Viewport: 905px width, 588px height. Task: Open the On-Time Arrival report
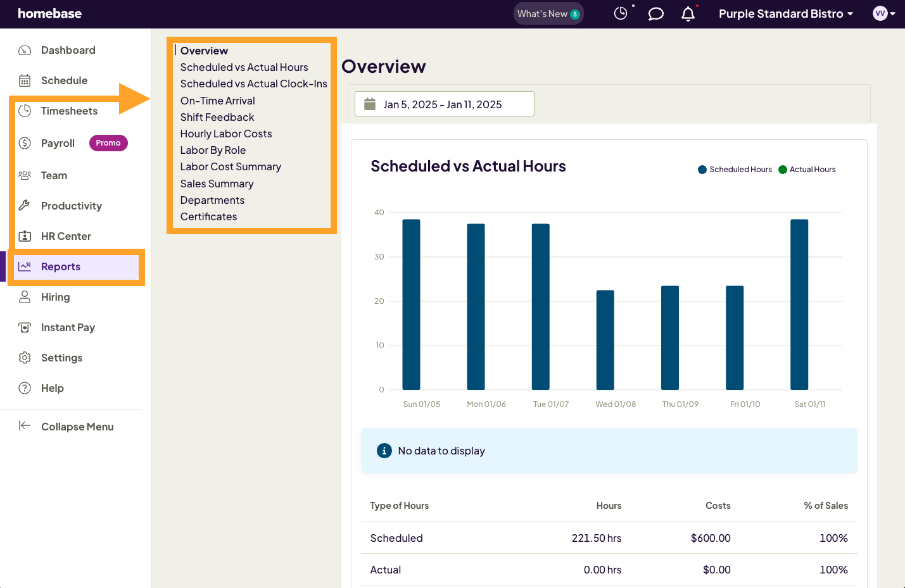click(217, 100)
